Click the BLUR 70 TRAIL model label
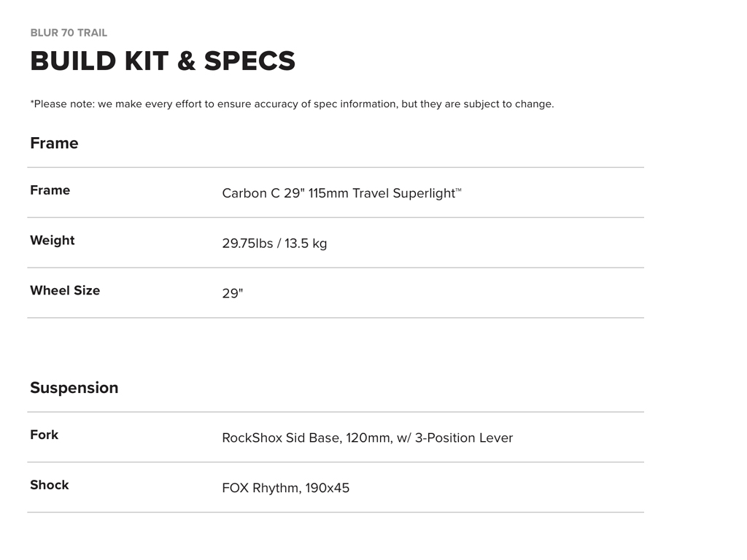The width and height of the screenshot is (747, 560). (x=69, y=33)
